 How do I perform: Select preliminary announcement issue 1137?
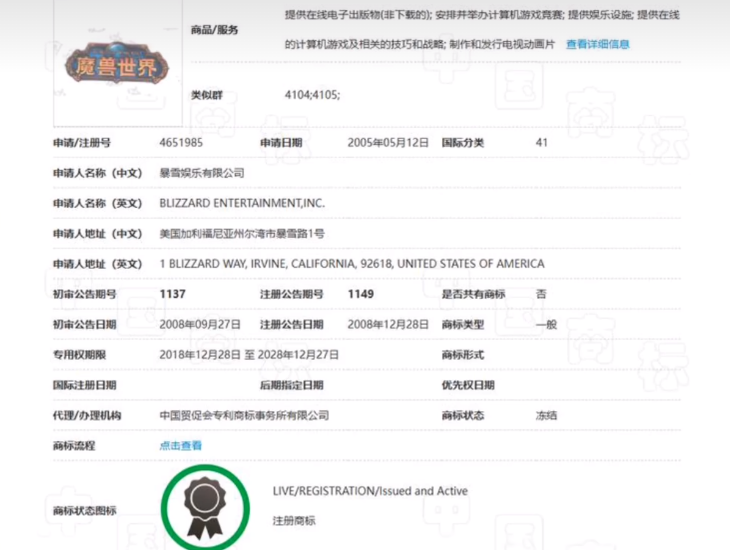pyautogui.click(x=172, y=294)
